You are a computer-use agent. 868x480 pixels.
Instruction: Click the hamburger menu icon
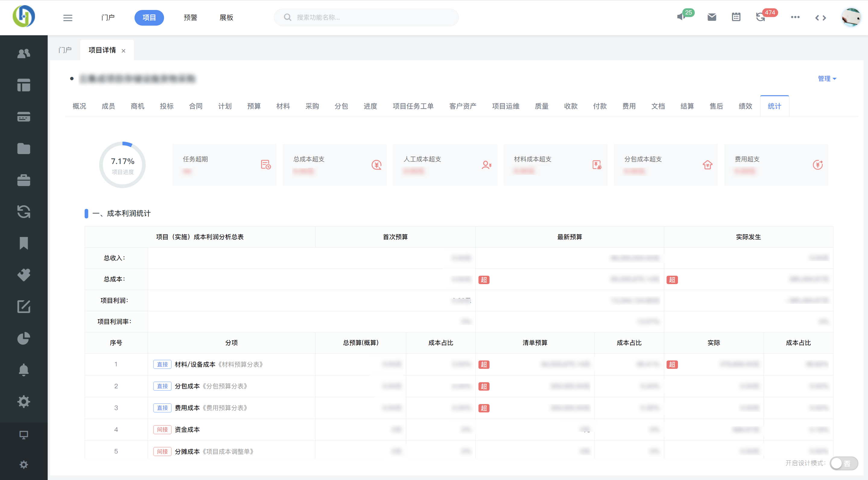coord(68,17)
